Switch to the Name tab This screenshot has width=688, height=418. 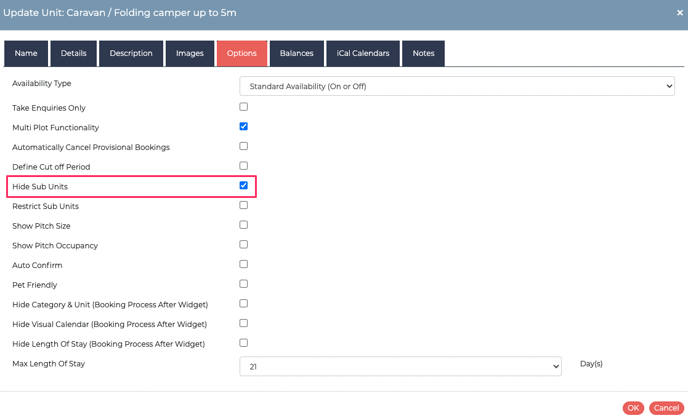26,53
